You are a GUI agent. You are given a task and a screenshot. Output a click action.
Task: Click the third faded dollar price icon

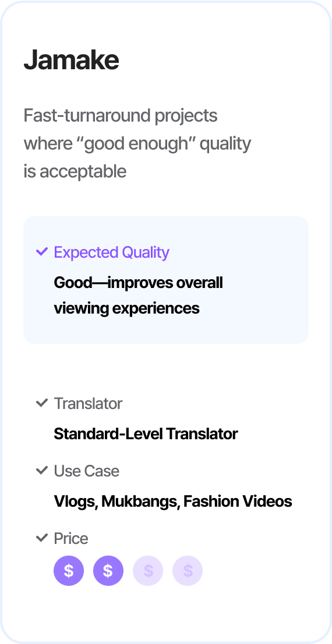point(148,571)
